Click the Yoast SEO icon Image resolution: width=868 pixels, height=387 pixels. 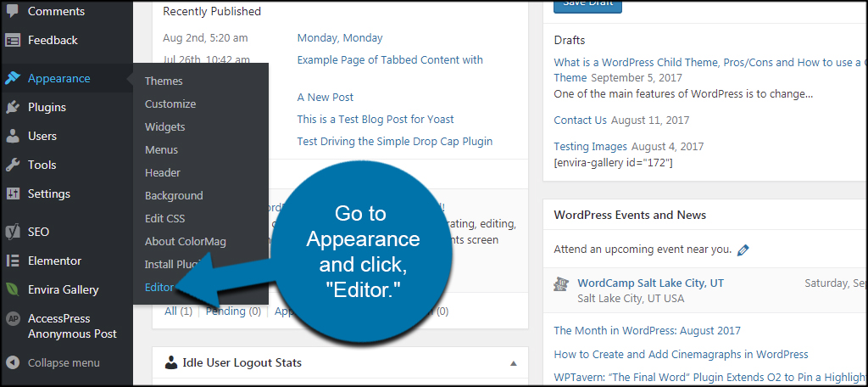(x=12, y=231)
